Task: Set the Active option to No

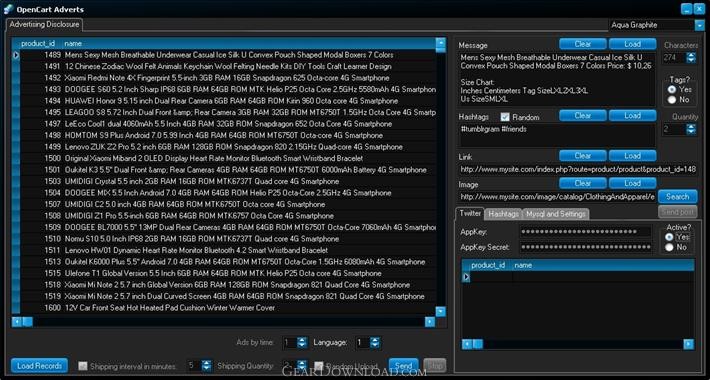Action: [x=669, y=247]
